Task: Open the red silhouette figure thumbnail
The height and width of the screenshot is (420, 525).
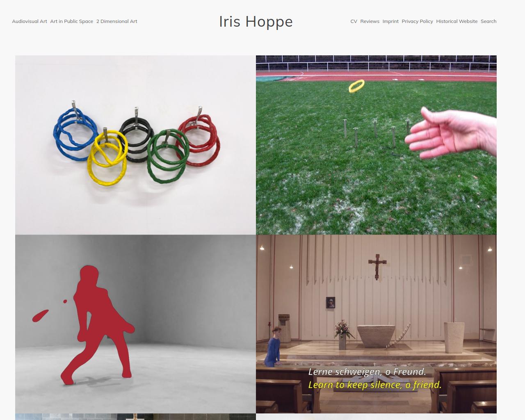Action: click(x=135, y=324)
